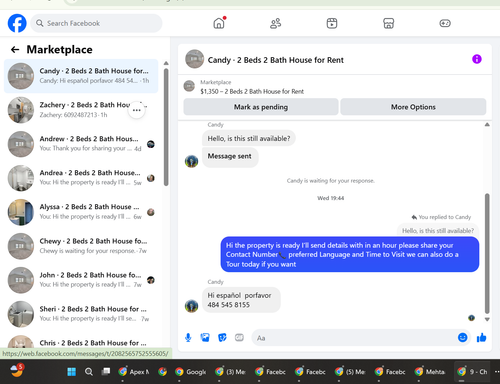Choose a sticker icon
This screenshot has height=384, width=500.
(x=222, y=338)
